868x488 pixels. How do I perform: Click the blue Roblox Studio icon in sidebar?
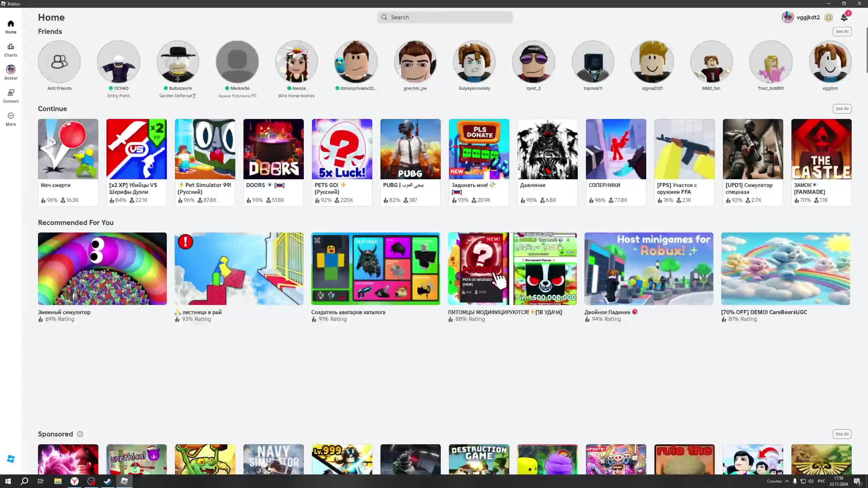tap(11, 459)
